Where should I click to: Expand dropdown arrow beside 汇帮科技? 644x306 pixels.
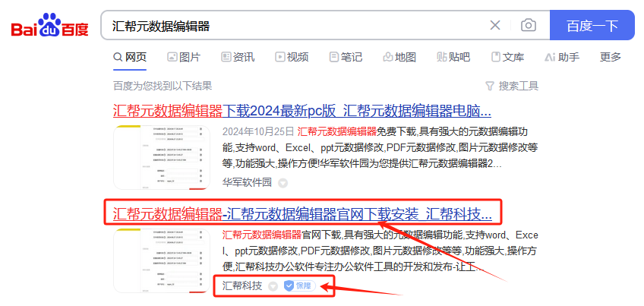273,285
